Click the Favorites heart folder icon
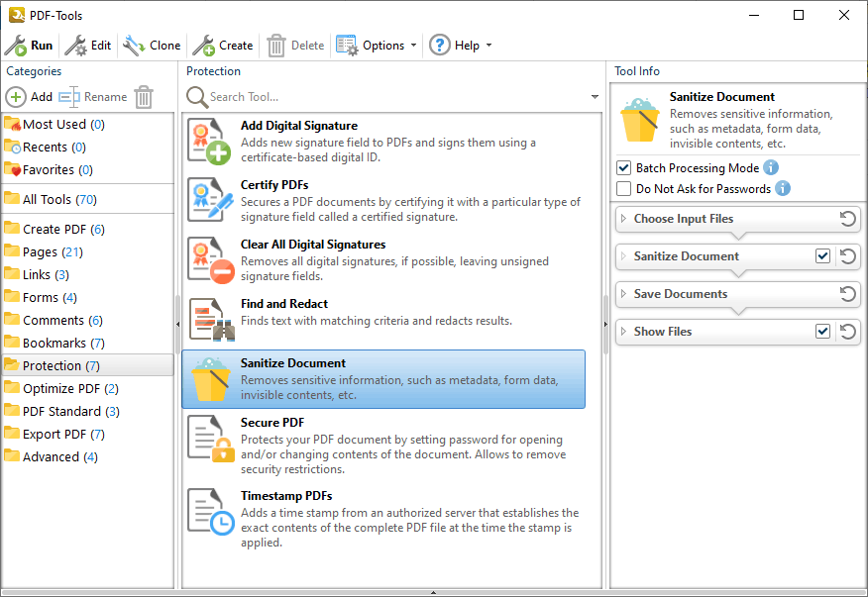 click(12, 168)
